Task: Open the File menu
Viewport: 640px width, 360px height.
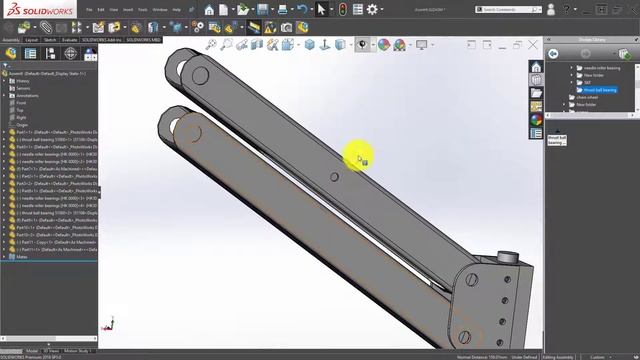Action: 89,9
